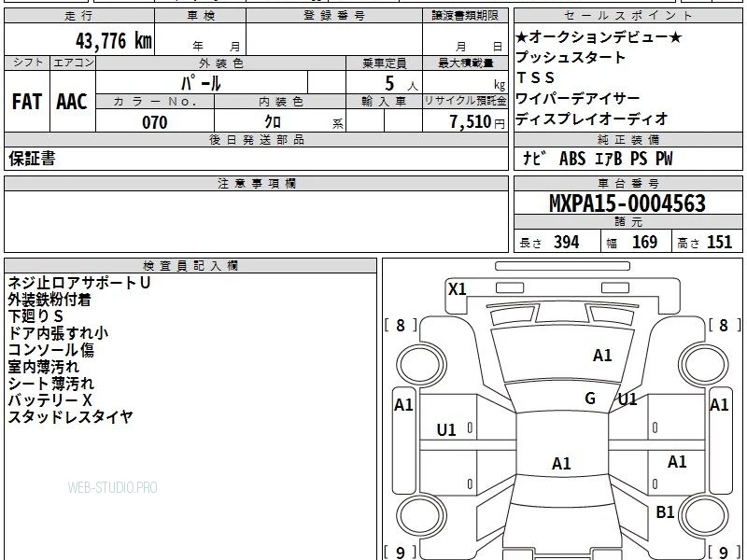Screen dimensions: 747x560
Task: Select the mileage value 43,776 km
Action: click(114, 40)
